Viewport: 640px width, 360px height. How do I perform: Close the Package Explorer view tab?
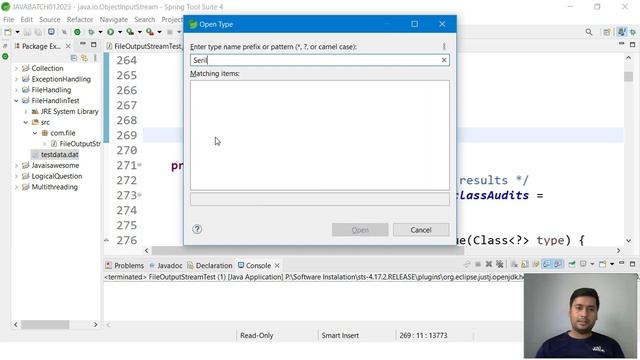[68, 46]
